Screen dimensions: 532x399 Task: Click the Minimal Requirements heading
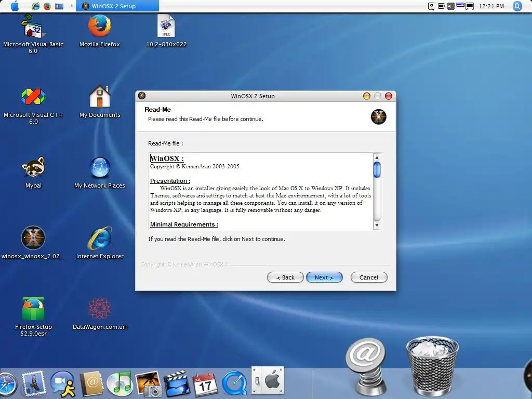click(184, 224)
